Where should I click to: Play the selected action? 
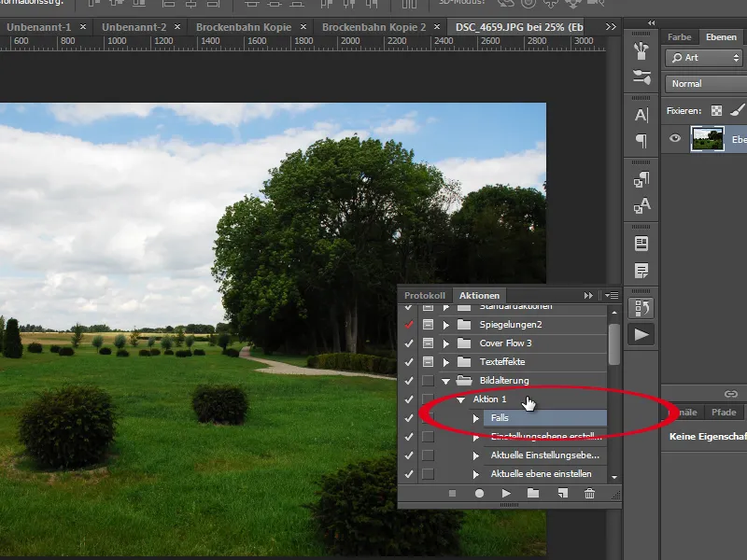[x=506, y=494]
